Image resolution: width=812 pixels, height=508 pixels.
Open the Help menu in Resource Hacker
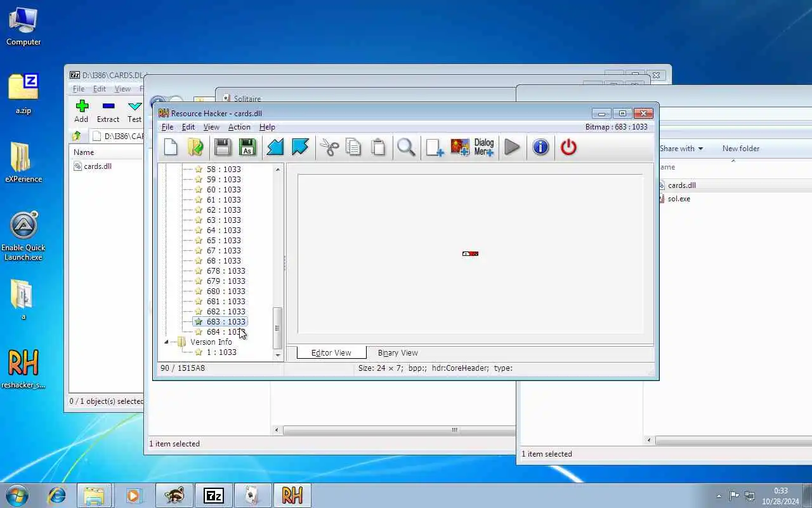(x=267, y=127)
